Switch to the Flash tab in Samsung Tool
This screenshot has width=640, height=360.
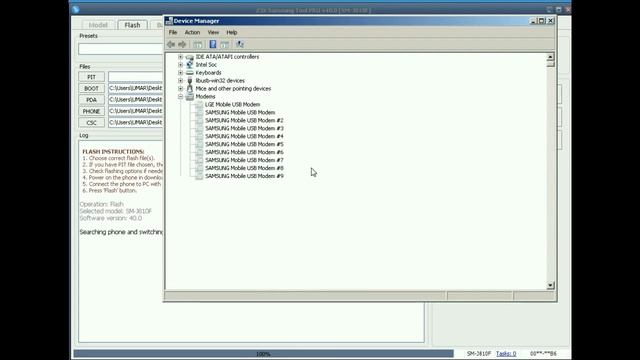(132, 25)
